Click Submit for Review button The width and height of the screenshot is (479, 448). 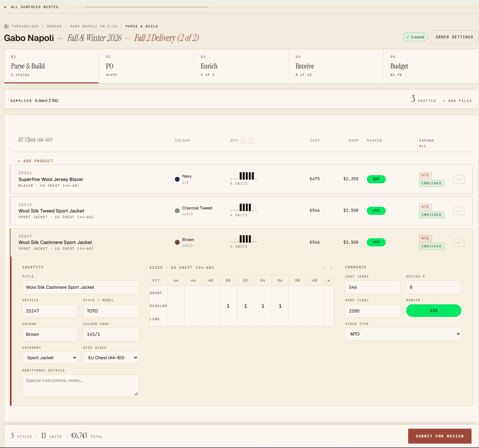440,436
